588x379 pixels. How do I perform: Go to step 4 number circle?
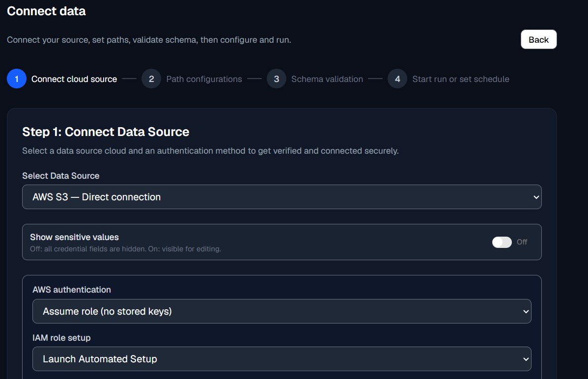point(397,79)
